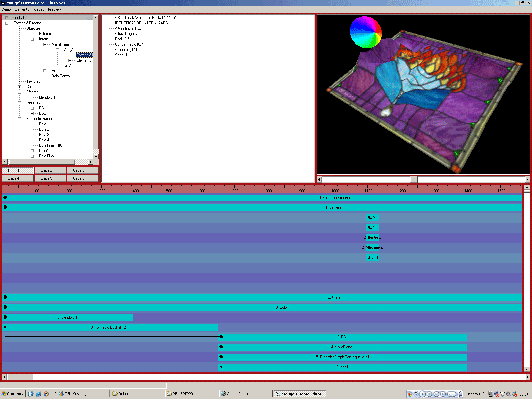Open the Elements menu
Image resolution: width=532 pixels, height=399 pixels.
point(22,9)
